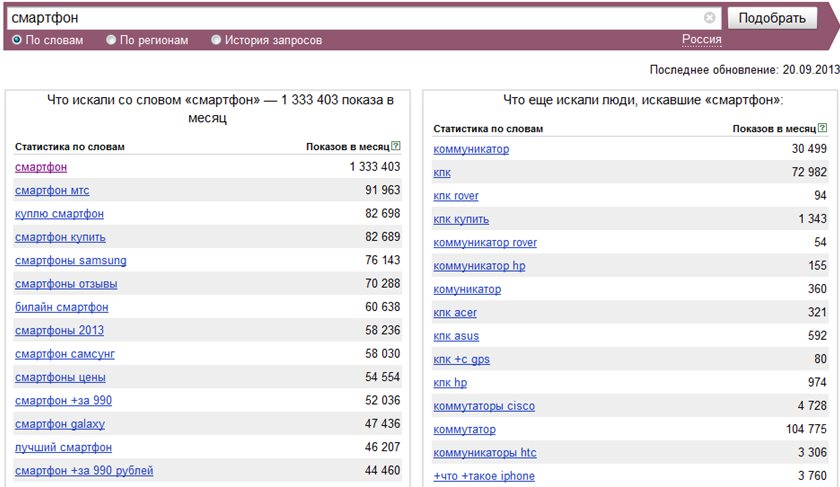
Task: Open the 'Россия' region selector
Action: click(x=701, y=39)
